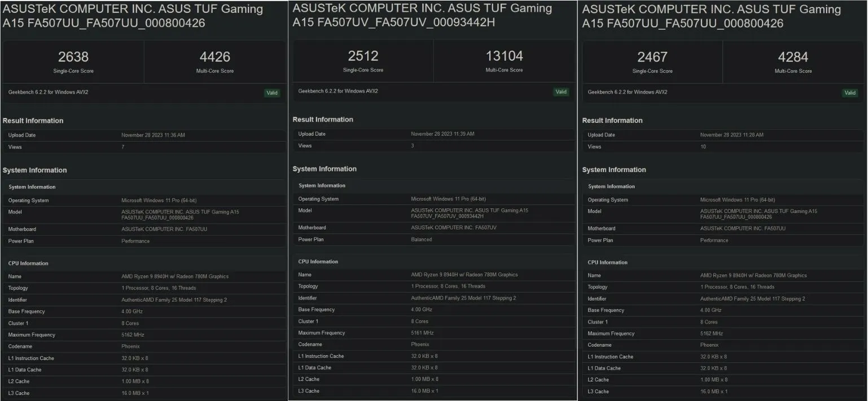Click the 2467 single-core score
868x401 pixels.
[x=652, y=57]
